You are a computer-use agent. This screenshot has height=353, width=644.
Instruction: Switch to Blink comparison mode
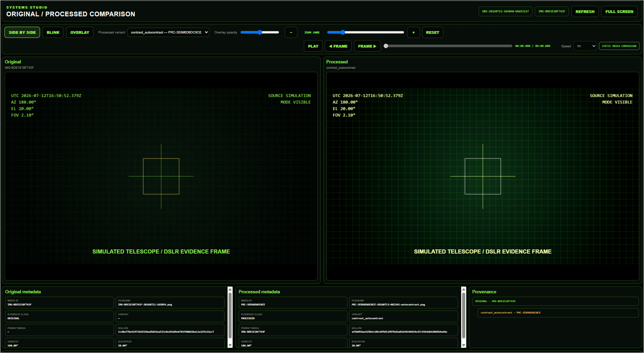tap(53, 32)
